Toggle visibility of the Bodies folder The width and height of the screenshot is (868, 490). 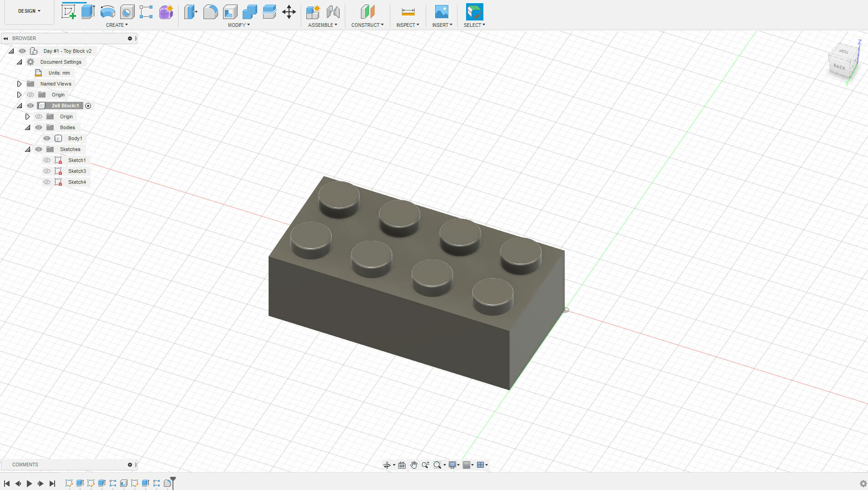pos(39,127)
